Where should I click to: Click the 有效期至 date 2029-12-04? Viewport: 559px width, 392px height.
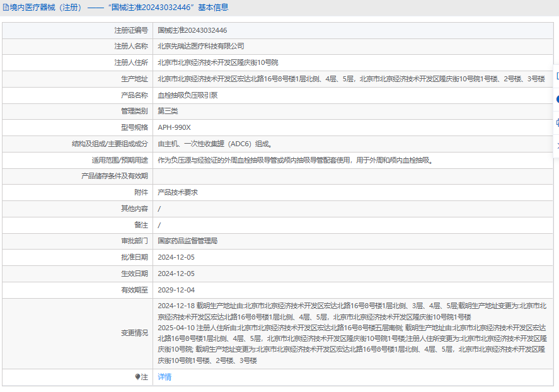click(x=176, y=290)
